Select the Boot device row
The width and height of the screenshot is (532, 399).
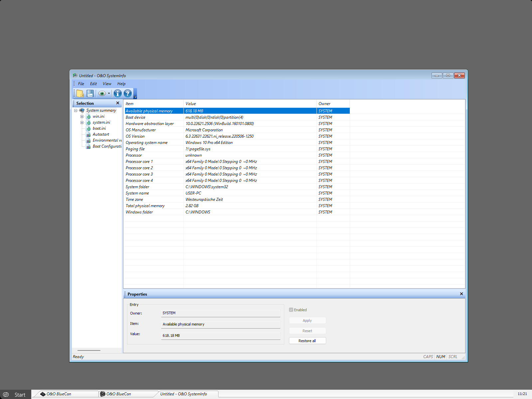coord(237,117)
